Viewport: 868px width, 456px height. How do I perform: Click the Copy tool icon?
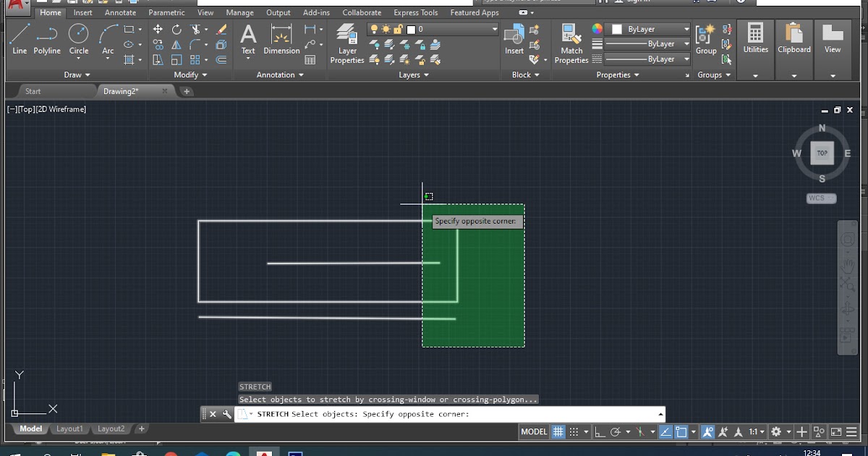point(158,45)
